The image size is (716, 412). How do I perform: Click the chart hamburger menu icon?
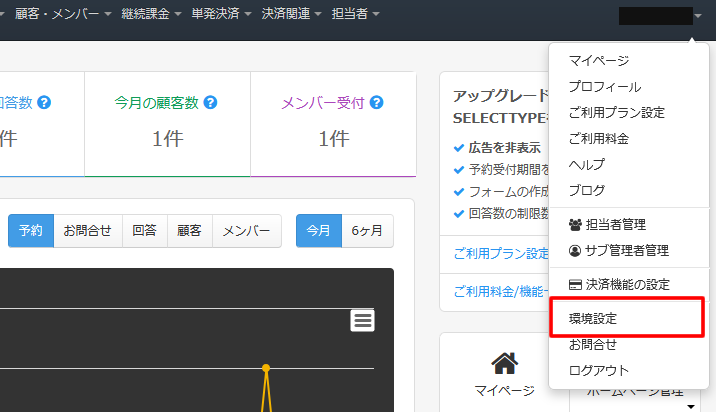[x=362, y=320]
